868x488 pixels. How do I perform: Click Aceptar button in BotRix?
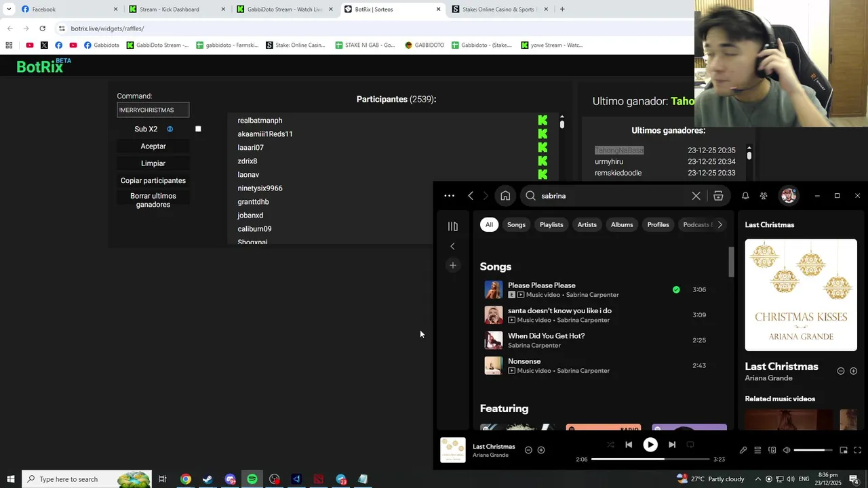tap(153, 146)
